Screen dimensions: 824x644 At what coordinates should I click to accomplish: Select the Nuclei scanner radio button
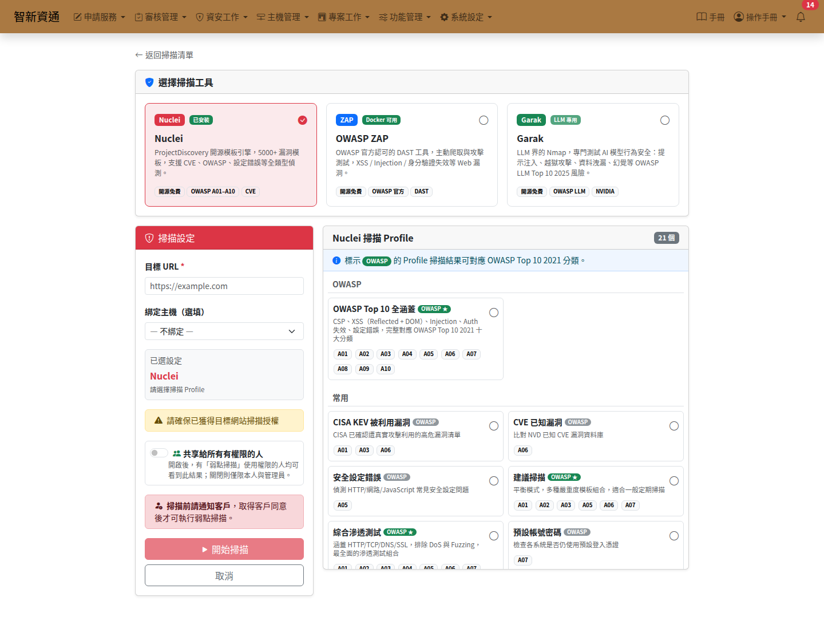pyautogui.click(x=303, y=120)
